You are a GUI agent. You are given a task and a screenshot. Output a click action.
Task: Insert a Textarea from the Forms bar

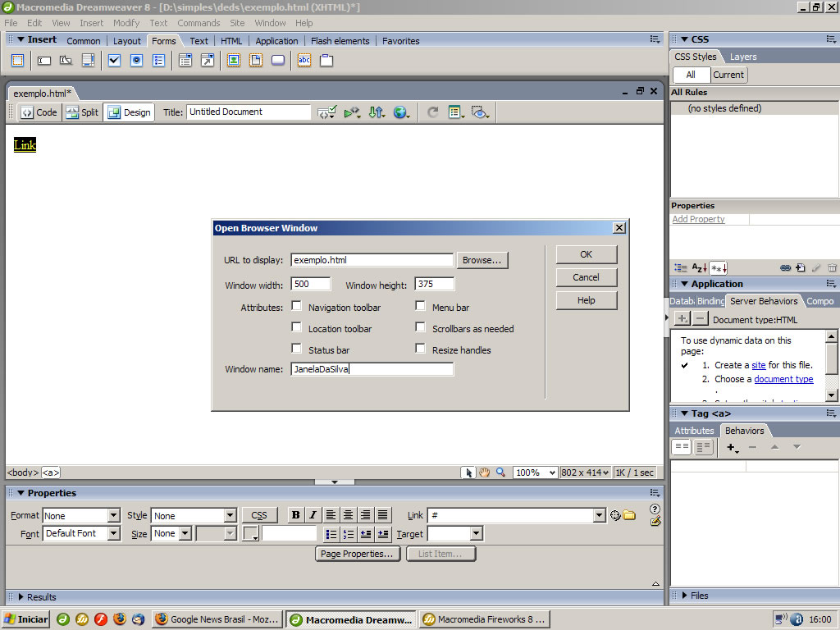coord(88,61)
